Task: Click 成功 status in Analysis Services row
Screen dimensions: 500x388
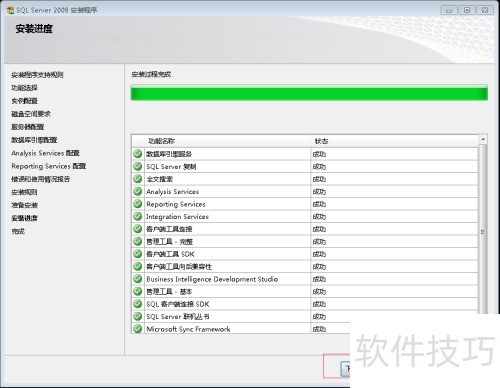Action: click(x=319, y=192)
